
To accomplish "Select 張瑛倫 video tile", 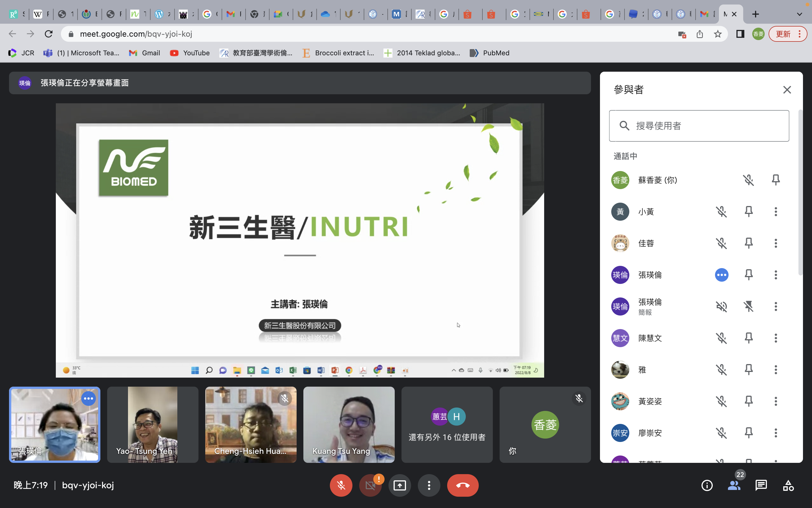I will (x=55, y=425).
